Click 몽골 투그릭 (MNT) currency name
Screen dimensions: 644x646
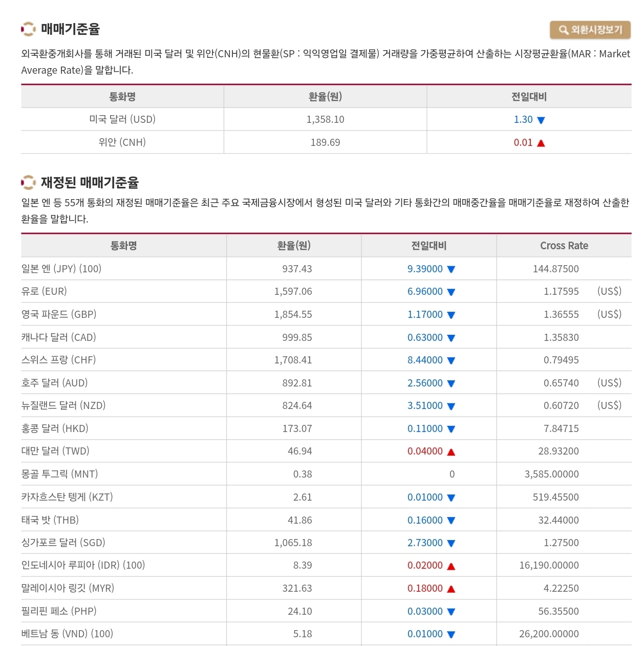[x=59, y=474]
